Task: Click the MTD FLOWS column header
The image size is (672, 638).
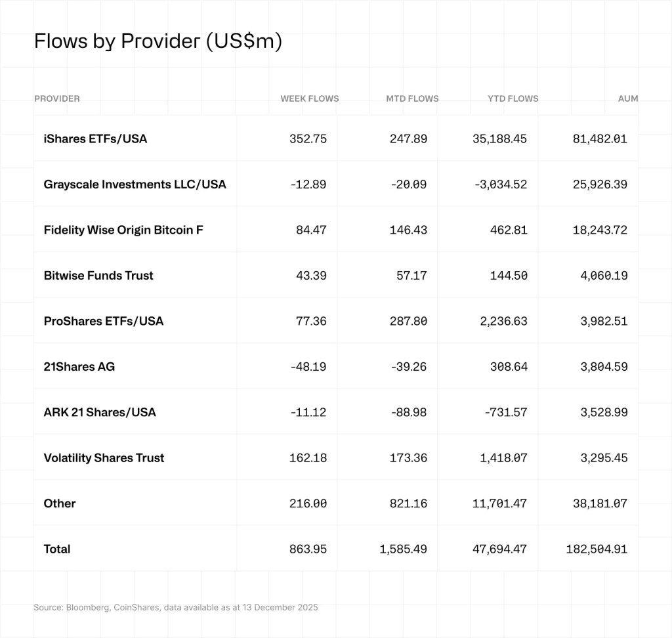Action: pos(412,98)
